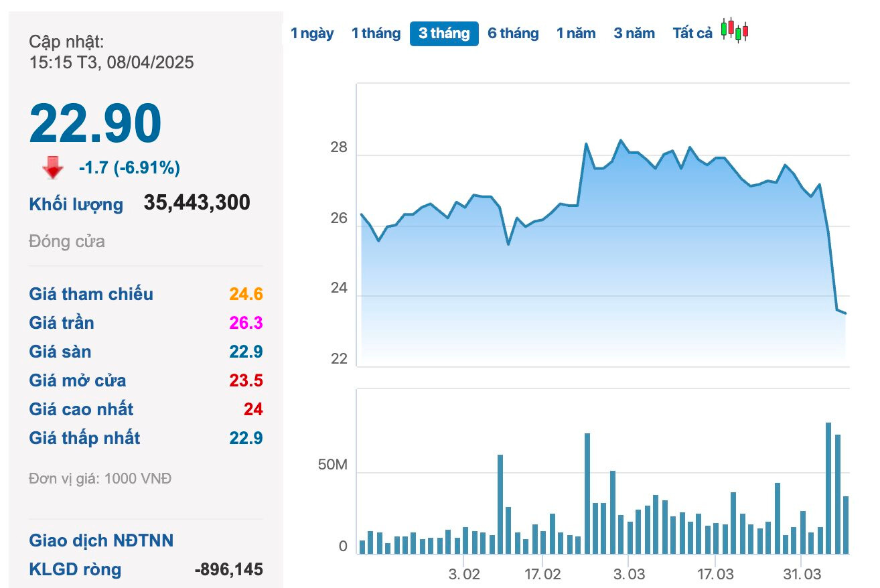The width and height of the screenshot is (880, 588).
Task: Click the 3.03 date axis marker
Action: tap(629, 574)
